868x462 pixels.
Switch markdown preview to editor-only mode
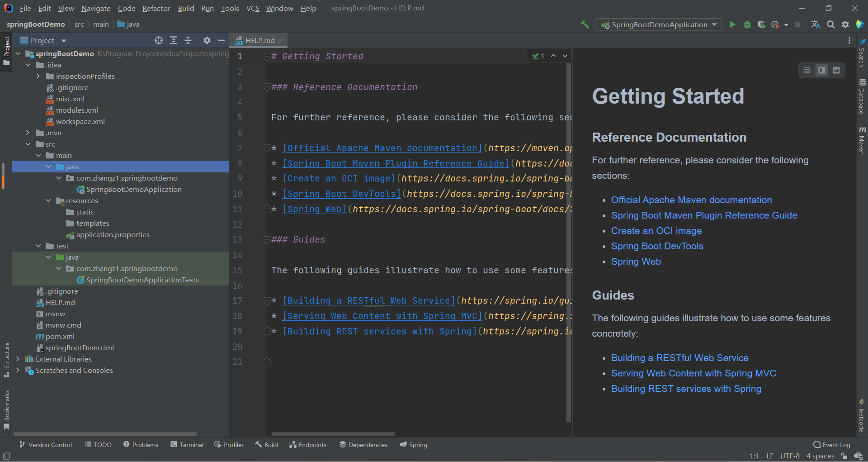807,70
